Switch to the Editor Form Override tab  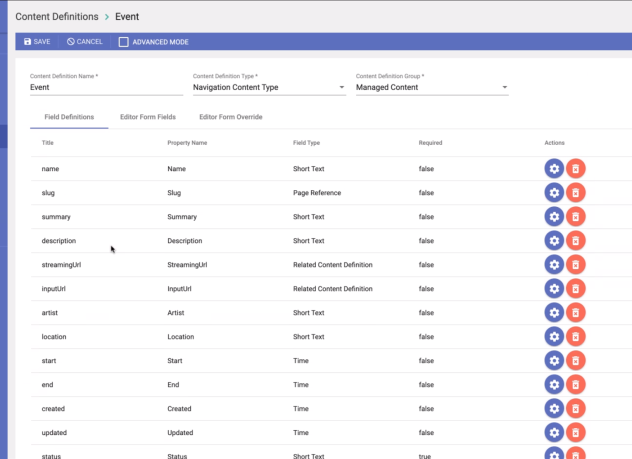point(231,117)
